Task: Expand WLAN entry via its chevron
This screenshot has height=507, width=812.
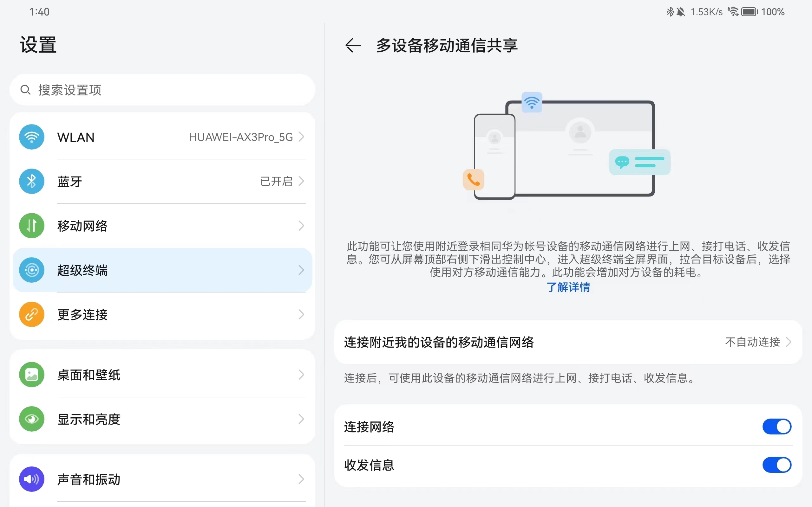Action: tap(301, 137)
